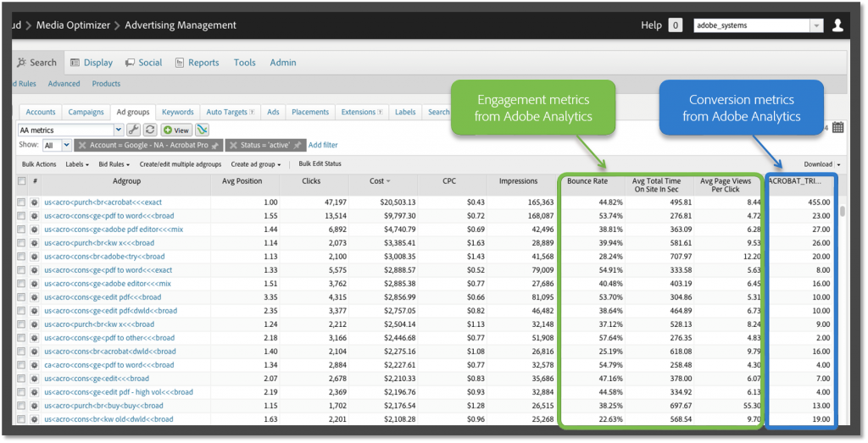This screenshot has width=868, height=443.
Task: Switch to the Placements tab
Action: (x=310, y=112)
